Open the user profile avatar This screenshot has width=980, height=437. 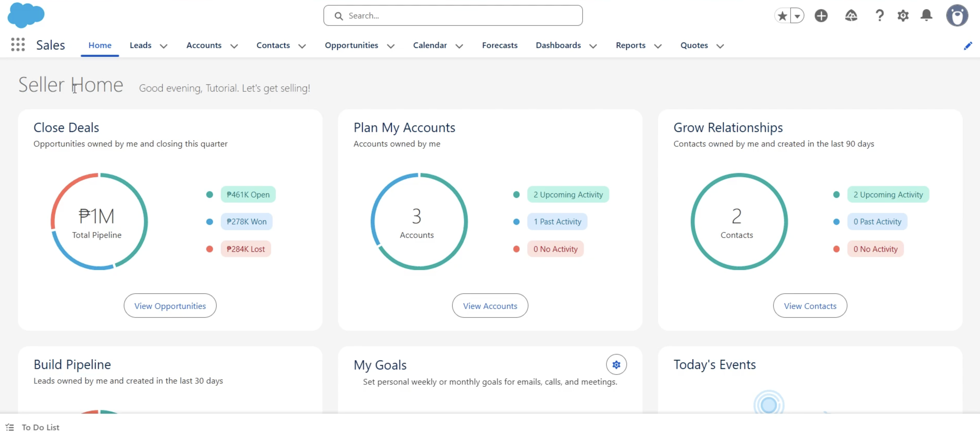(957, 16)
